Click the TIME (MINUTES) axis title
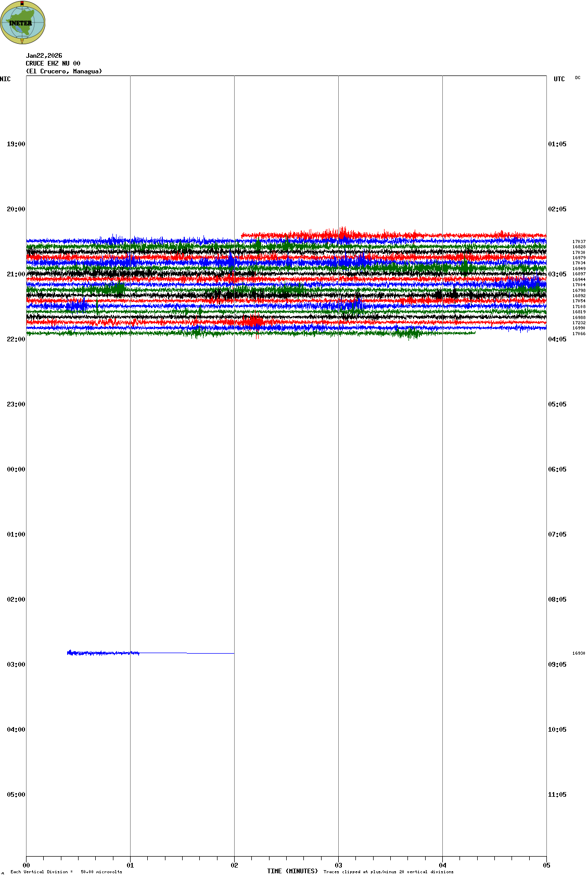Image resolution: width=588 pixels, height=879 pixels. (292, 871)
